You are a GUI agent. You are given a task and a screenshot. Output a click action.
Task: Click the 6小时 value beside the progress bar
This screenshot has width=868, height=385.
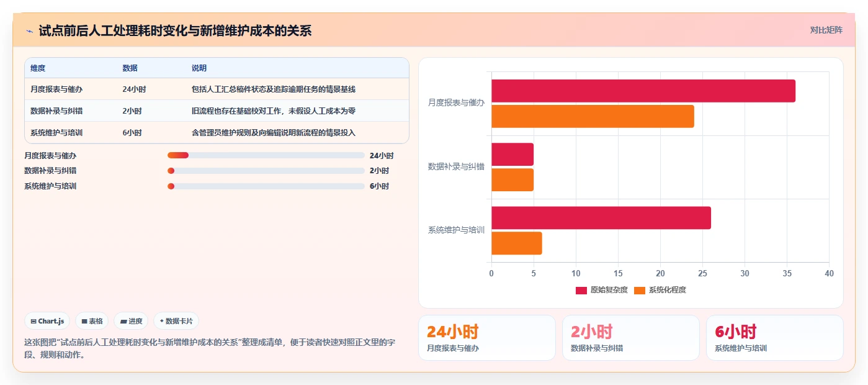click(379, 186)
